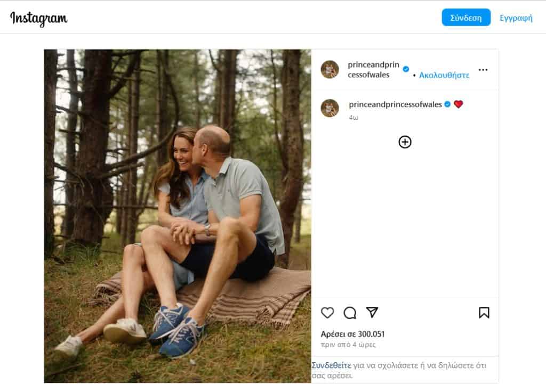
Task: Open the three-dot more options menu
Action: (x=483, y=70)
